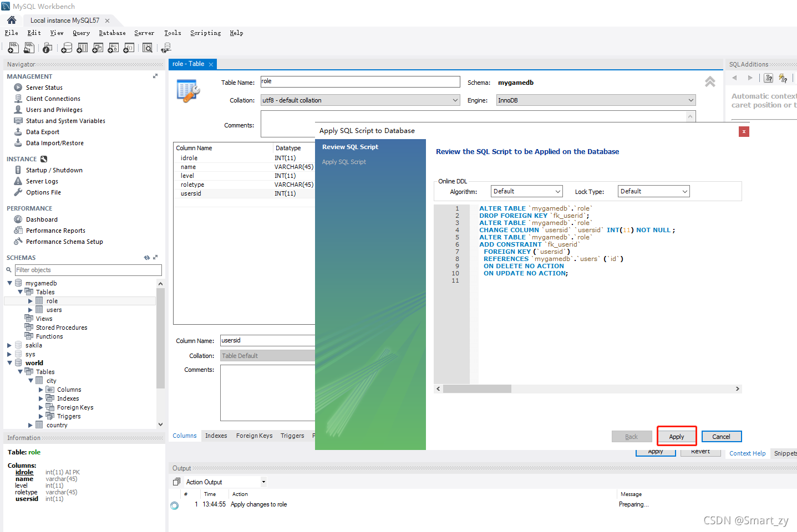Copy output icon beside Action Output
This screenshot has width=797, height=532.
pyautogui.click(x=176, y=482)
